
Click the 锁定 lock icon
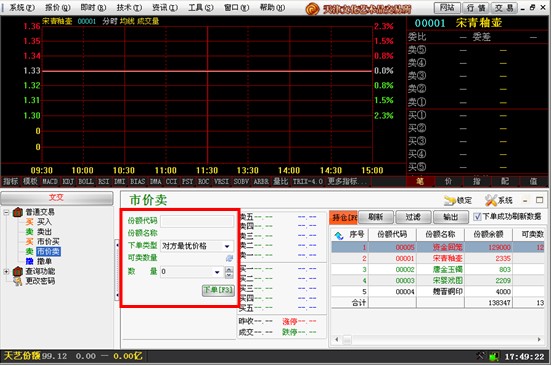pos(450,201)
